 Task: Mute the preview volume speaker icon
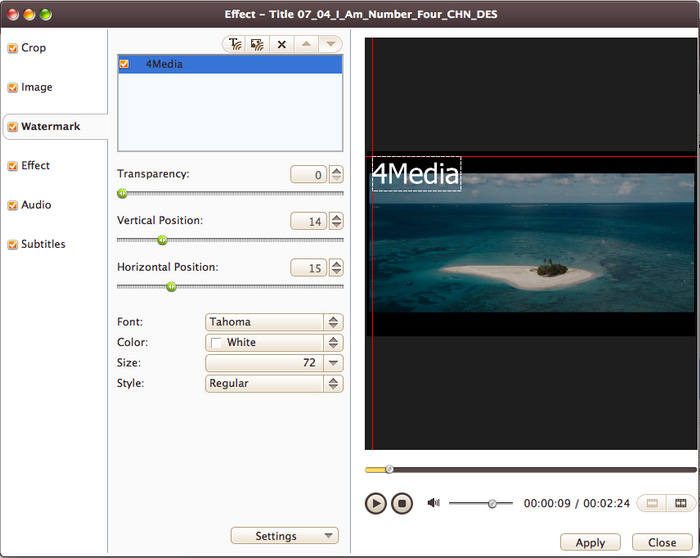point(433,503)
